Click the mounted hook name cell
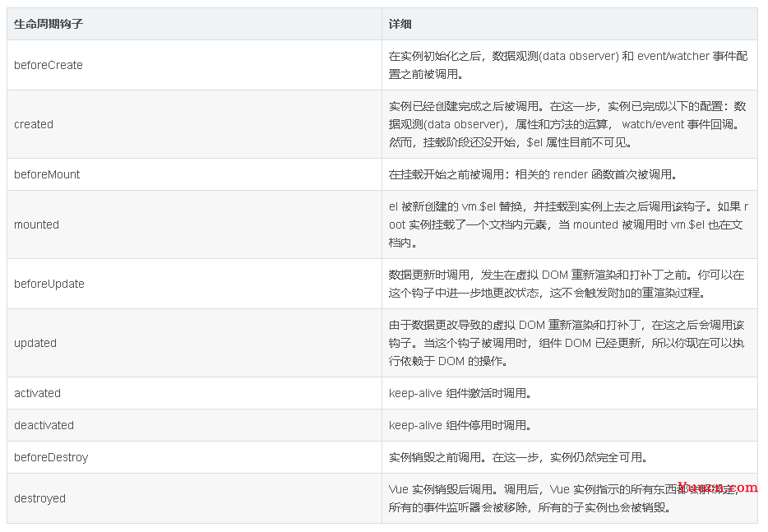768x532 pixels. click(37, 224)
